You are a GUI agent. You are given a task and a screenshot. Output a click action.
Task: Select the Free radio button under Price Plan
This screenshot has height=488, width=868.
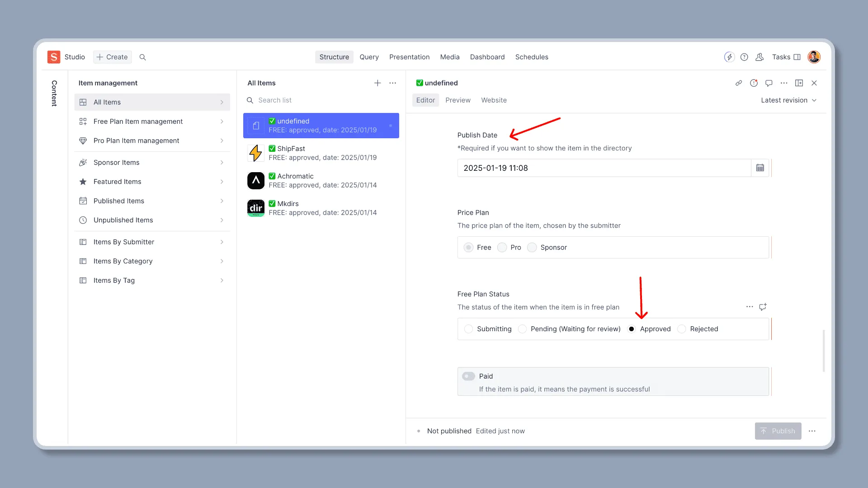tap(468, 247)
